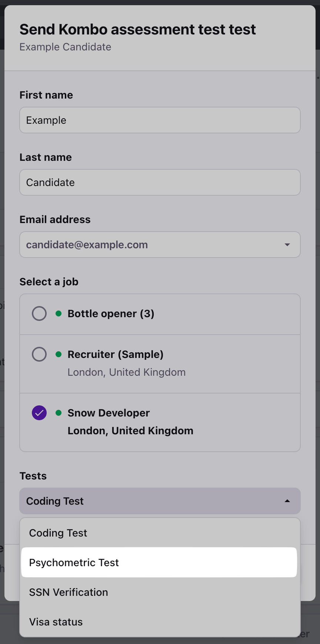Image resolution: width=320 pixels, height=644 pixels.
Task: Click the Recruiter (Sample) job title
Action: click(115, 354)
